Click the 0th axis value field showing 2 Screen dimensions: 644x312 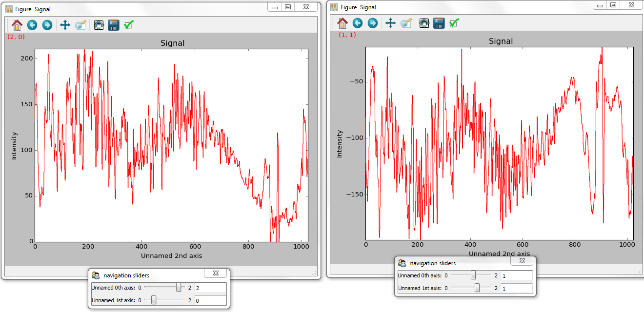point(210,288)
